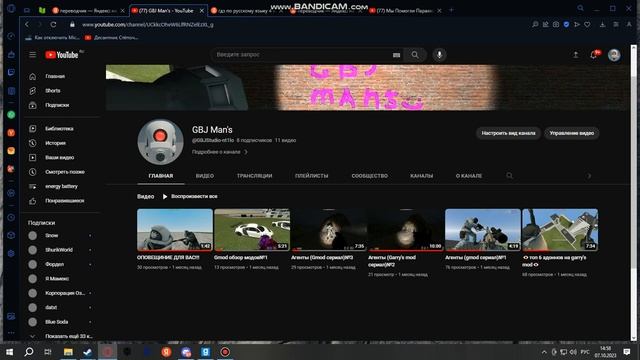Click Воспроизвести все
Viewport: 640px width, 360px height.
pos(190,196)
